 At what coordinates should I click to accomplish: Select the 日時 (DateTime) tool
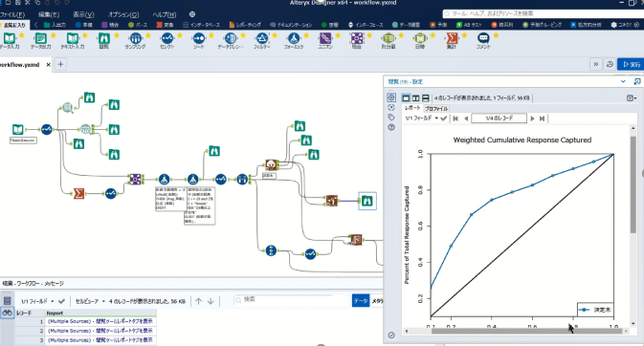point(420,41)
